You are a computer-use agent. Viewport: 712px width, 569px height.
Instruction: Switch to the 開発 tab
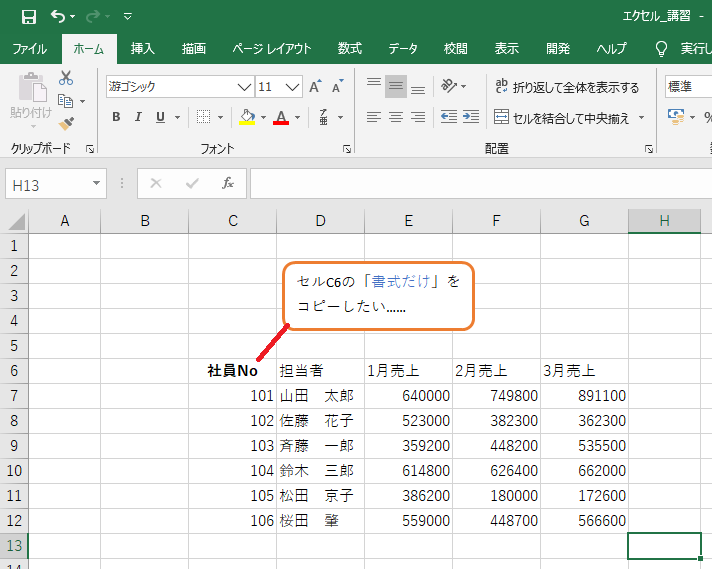point(558,49)
